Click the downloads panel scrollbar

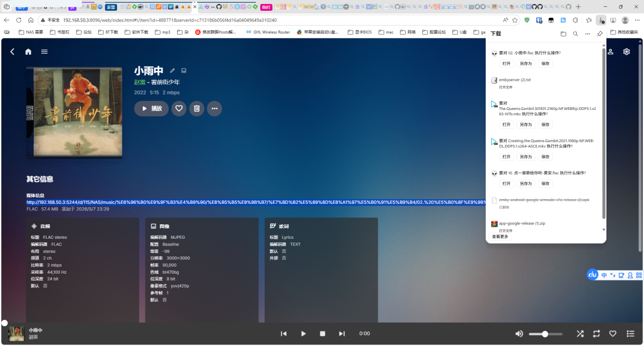pos(604,134)
